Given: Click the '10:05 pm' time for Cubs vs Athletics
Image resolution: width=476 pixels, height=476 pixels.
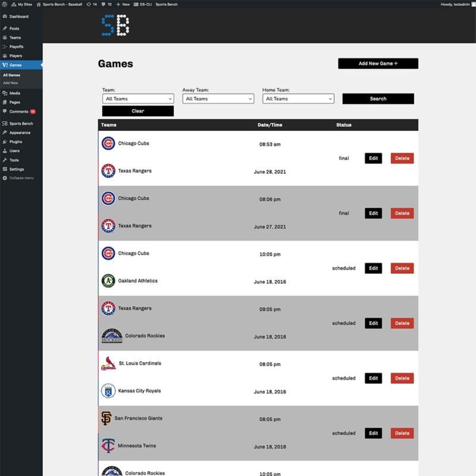Looking at the screenshot, I should click(270, 255).
